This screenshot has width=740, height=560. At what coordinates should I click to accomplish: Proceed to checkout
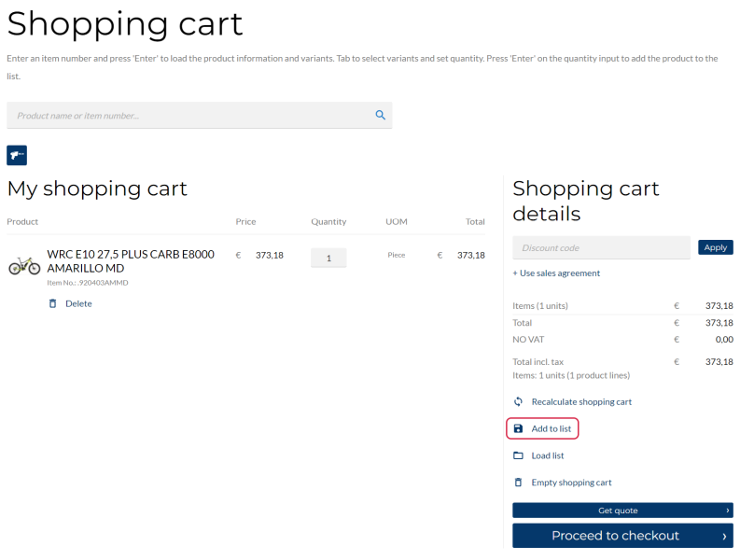click(x=622, y=536)
